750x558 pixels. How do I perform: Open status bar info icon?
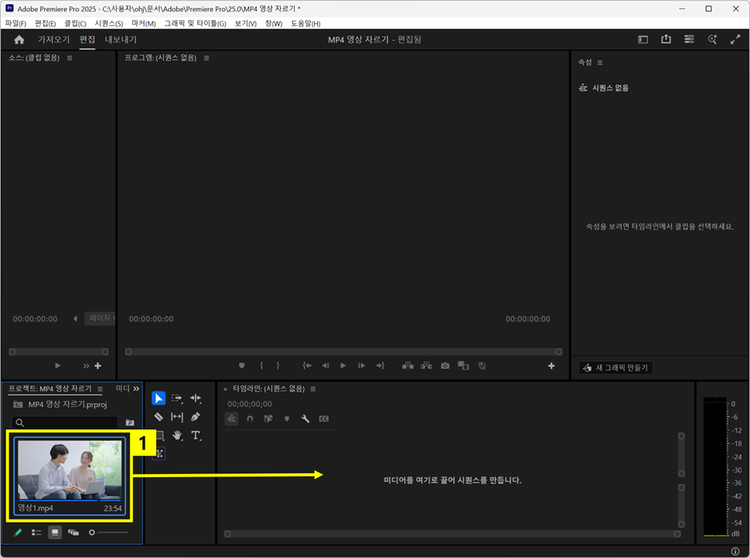pyautogui.click(x=736, y=551)
